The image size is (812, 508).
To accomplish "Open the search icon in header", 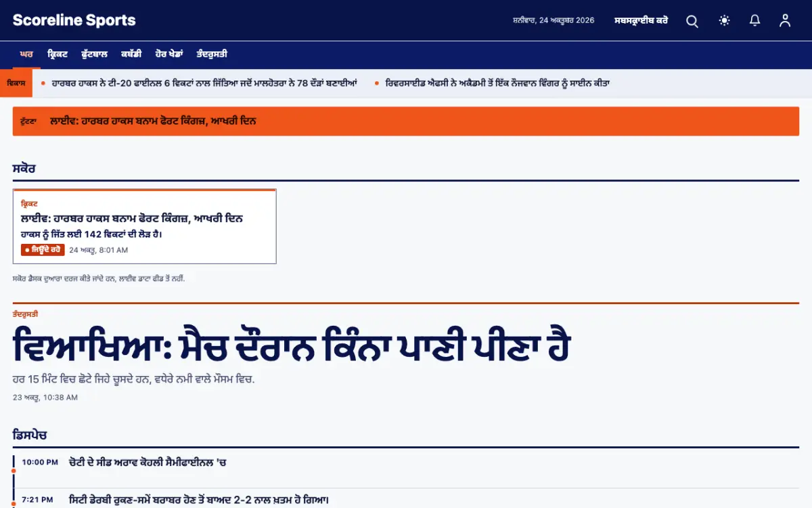I will tap(692, 21).
